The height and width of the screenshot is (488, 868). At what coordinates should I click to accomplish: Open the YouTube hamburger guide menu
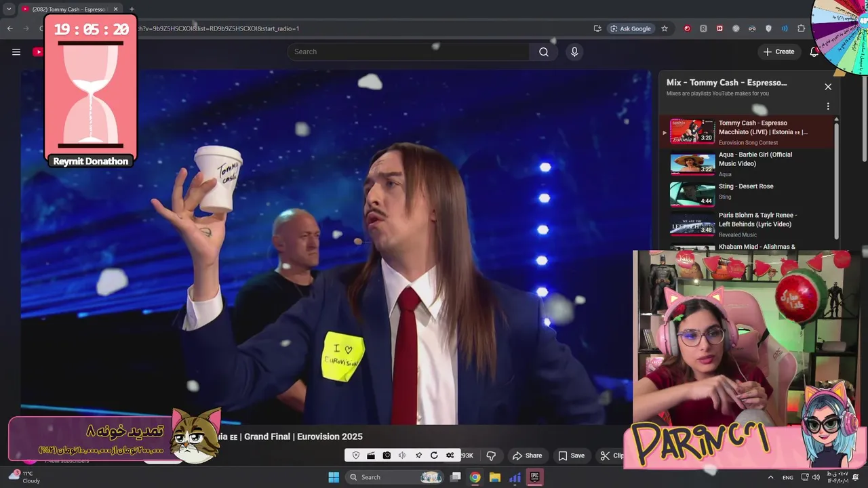(x=16, y=52)
